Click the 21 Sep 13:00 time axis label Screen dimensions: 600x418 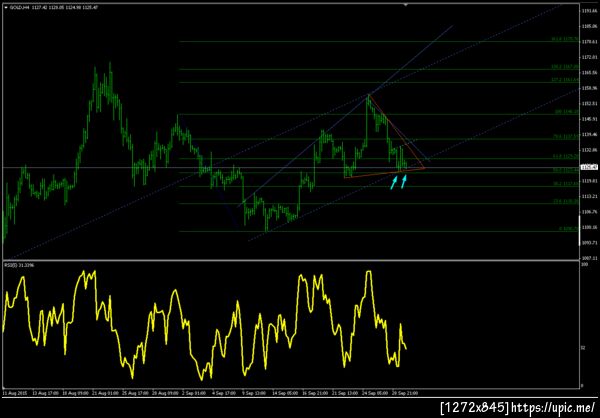[344, 393]
